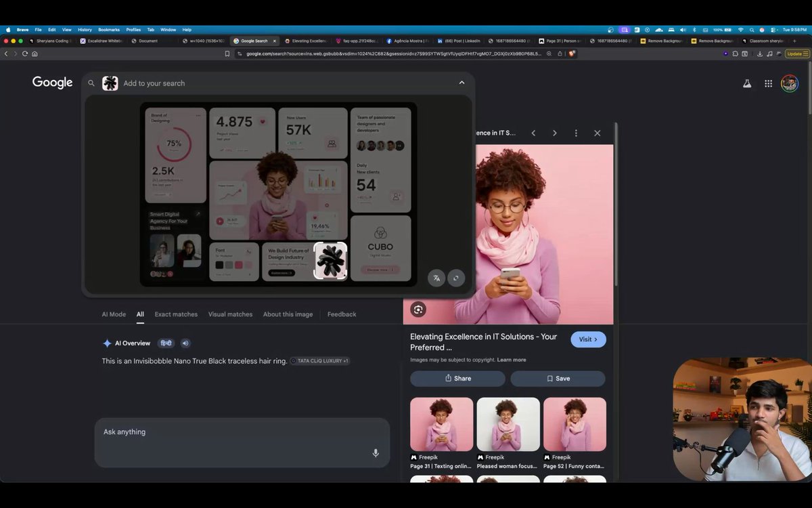The image size is (812, 508).
Task: Click the AI Overview listen speaker icon
Action: point(185,343)
